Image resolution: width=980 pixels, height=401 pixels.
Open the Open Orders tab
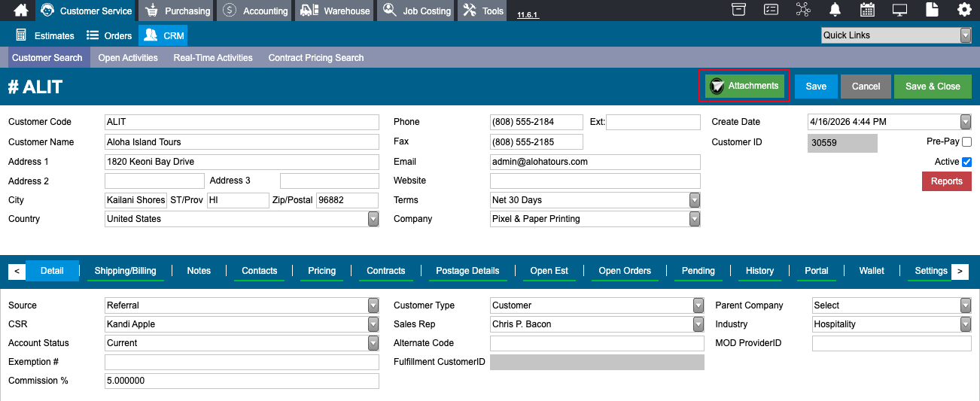[625, 271]
